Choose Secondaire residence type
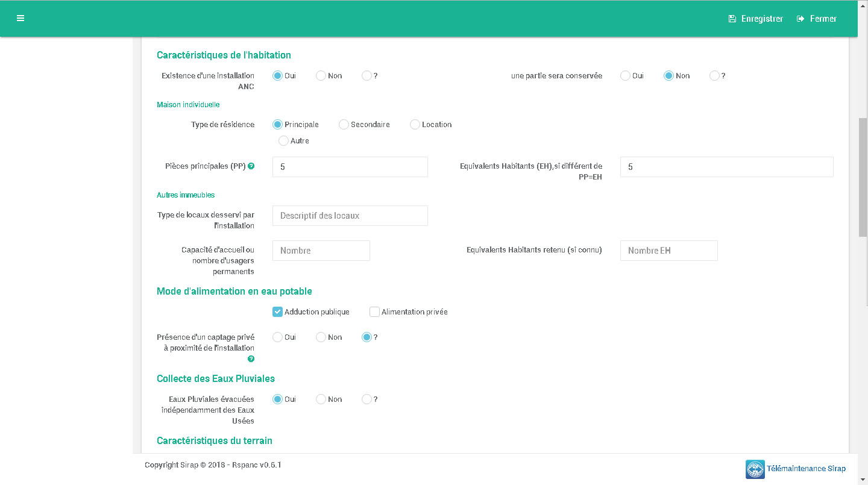The width and height of the screenshot is (868, 485). [344, 125]
